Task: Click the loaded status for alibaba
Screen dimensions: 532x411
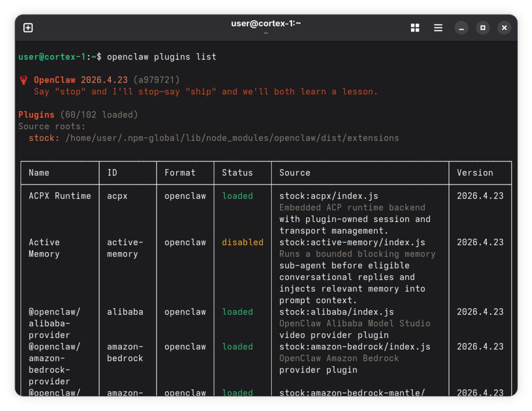Action: (x=237, y=312)
